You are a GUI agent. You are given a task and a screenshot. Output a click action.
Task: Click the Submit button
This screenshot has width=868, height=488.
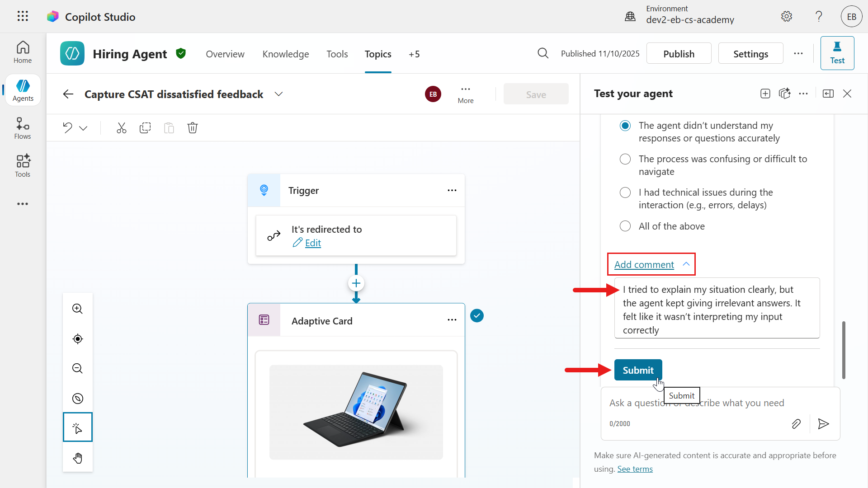[x=637, y=370]
